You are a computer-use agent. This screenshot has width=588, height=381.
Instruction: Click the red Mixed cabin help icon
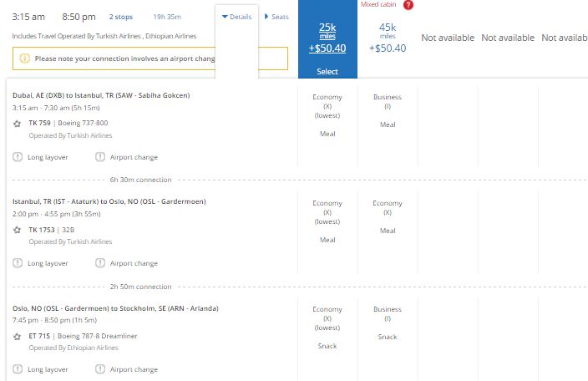point(408,5)
